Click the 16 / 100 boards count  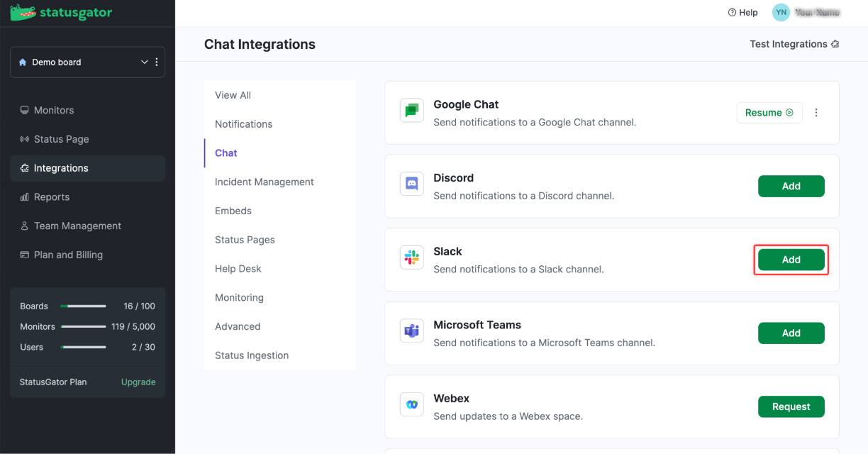[x=139, y=306]
